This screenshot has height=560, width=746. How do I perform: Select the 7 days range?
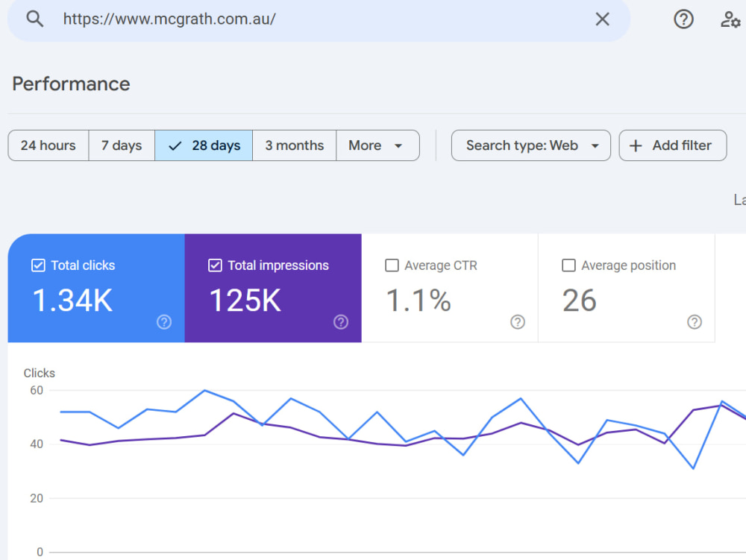[x=122, y=145]
